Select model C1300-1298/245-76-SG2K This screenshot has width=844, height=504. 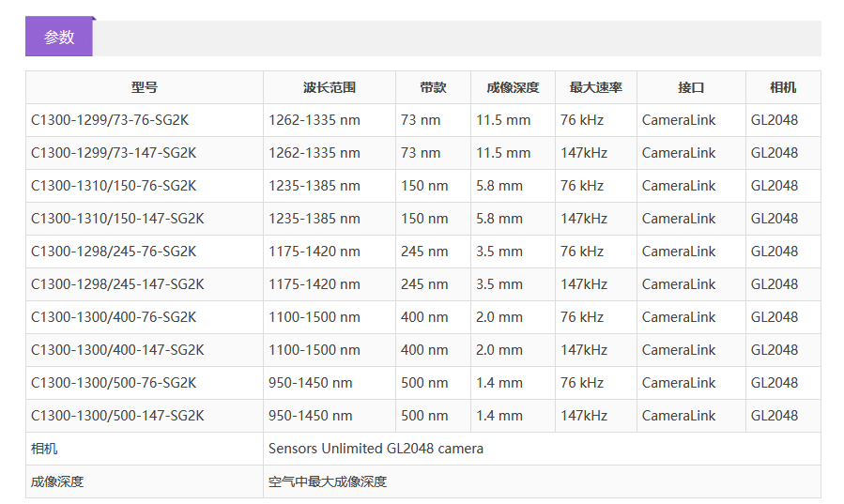114,252
